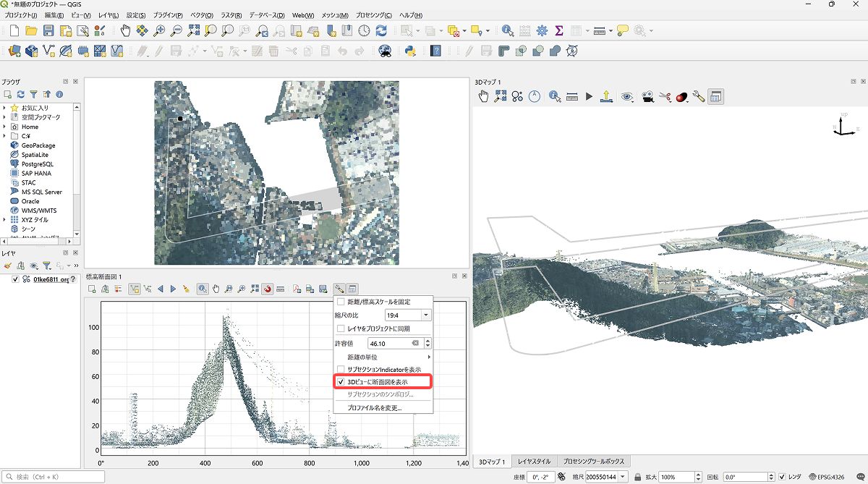Screen dimensions: 868x484
Task: Click the 検索 (Ctrl + K) locator bar
Action: coord(54,477)
